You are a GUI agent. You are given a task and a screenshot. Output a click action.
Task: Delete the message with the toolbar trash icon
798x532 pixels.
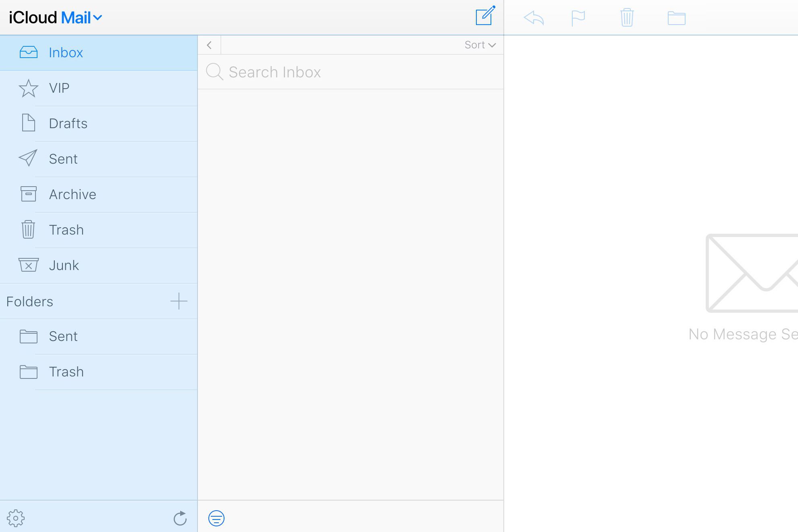coord(627,18)
